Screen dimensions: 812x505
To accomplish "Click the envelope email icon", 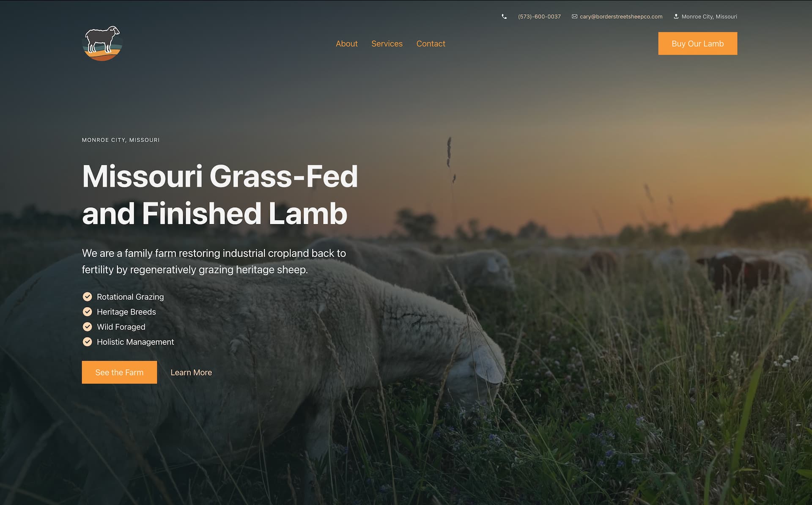I will click(574, 16).
